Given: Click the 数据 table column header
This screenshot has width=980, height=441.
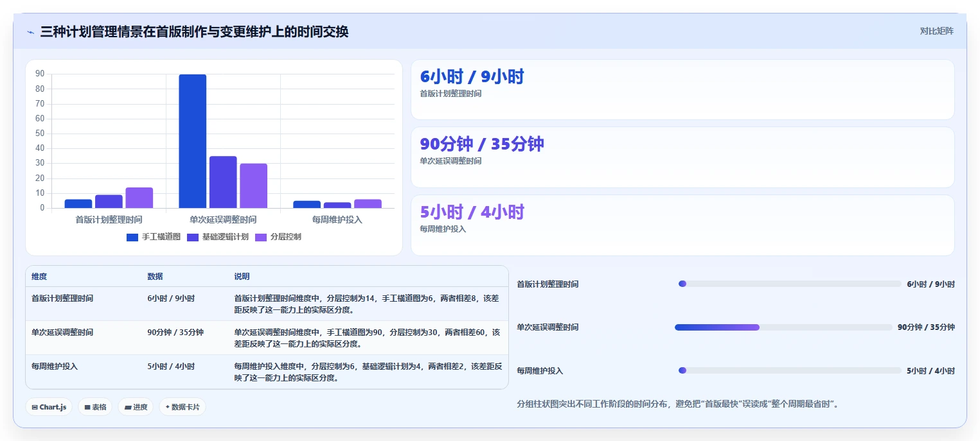Looking at the screenshot, I should pos(155,277).
